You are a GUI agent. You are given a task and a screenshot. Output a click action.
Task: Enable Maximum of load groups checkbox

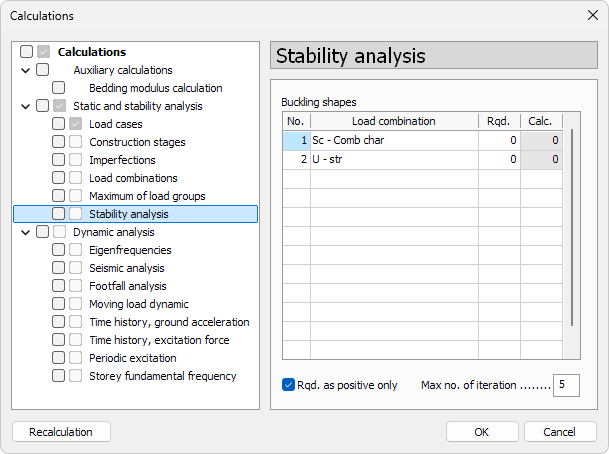click(58, 196)
